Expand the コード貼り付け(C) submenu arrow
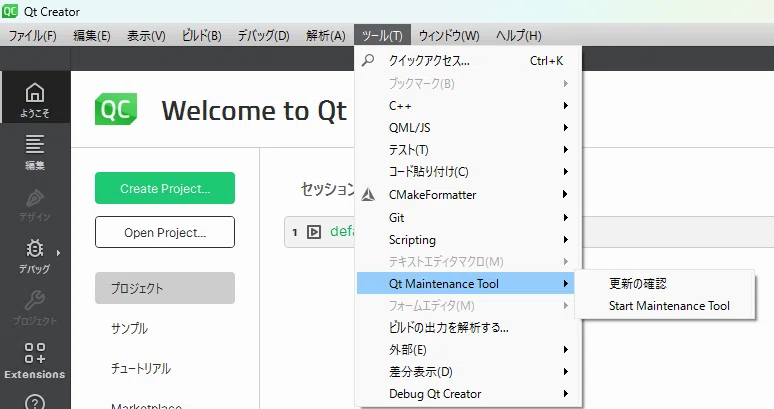This screenshot has width=774, height=409. click(x=566, y=172)
